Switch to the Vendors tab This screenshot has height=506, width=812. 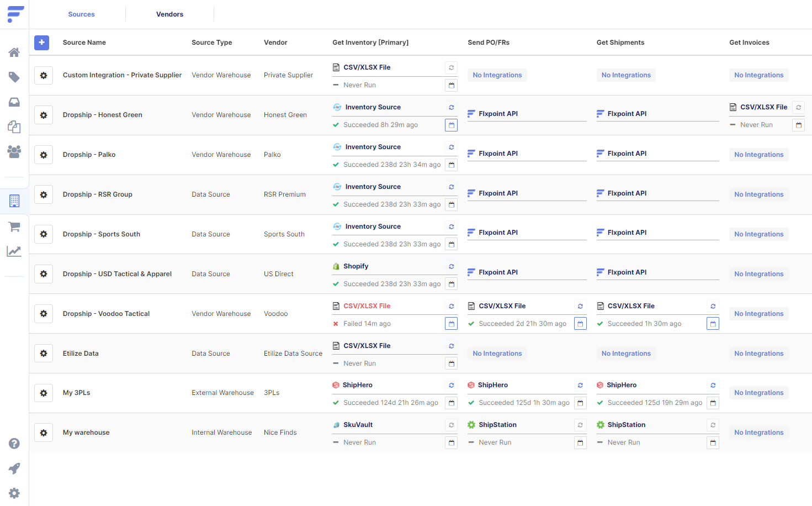click(x=169, y=14)
